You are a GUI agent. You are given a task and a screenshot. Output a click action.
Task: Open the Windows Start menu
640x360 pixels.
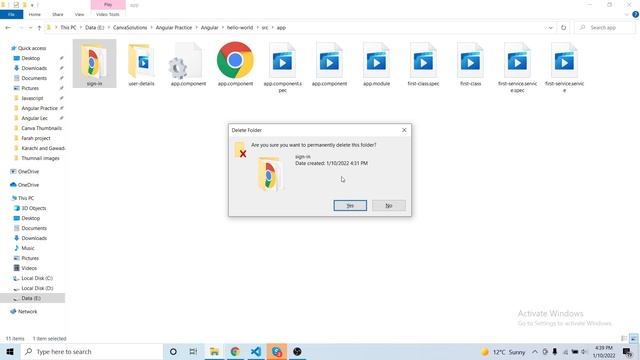(x=10, y=351)
